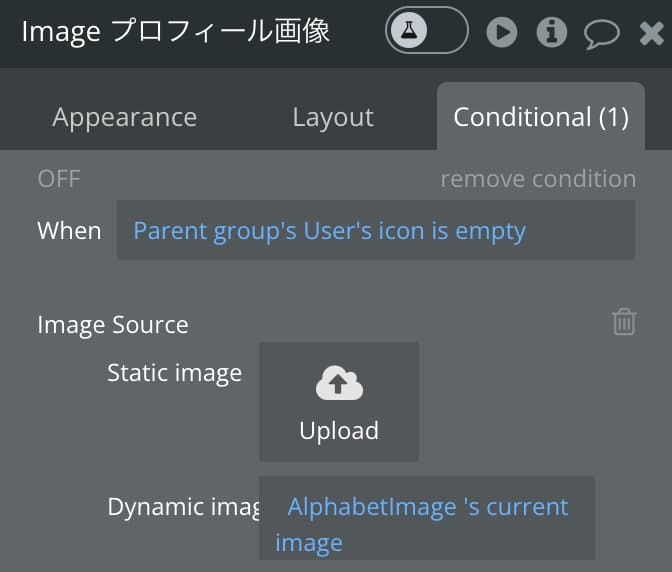Click the cloud upload icon
The width and height of the screenshot is (672, 572).
(x=339, y=383)
